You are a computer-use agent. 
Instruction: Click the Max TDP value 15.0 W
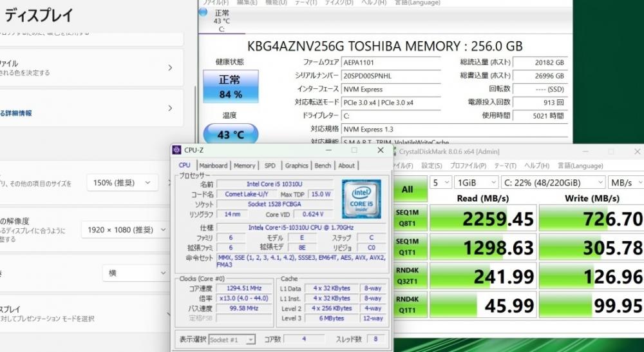point(321,194)
